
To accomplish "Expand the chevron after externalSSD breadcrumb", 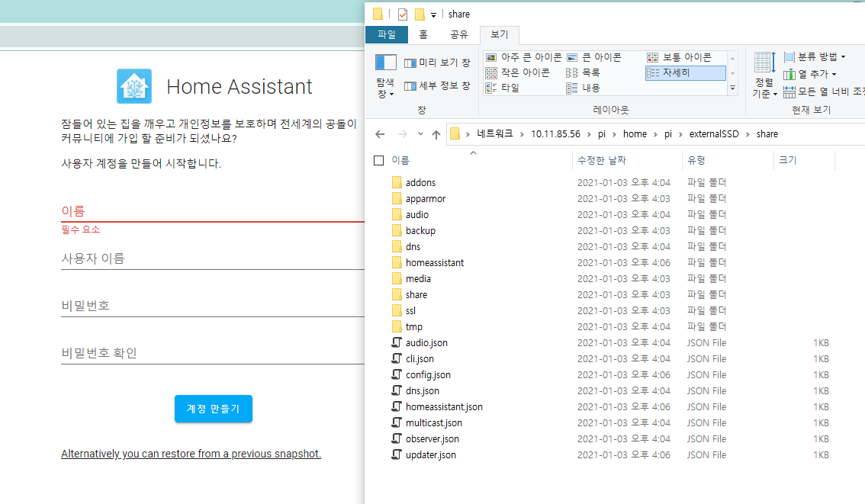I will point(748,134).
